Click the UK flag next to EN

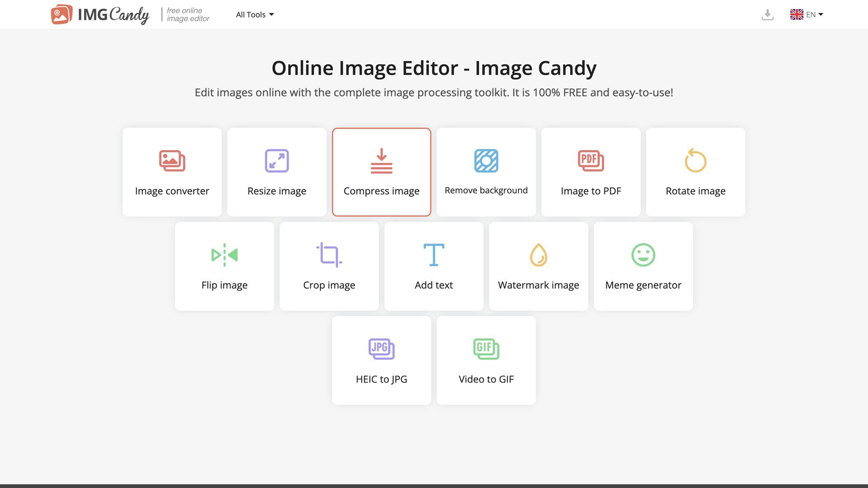click(x=797, y=14)
